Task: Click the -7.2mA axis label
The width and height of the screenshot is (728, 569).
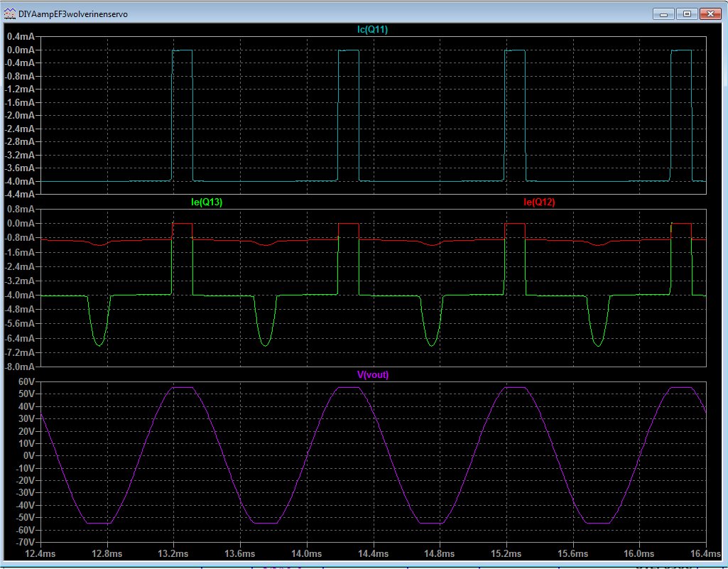Action: (19, 352)
